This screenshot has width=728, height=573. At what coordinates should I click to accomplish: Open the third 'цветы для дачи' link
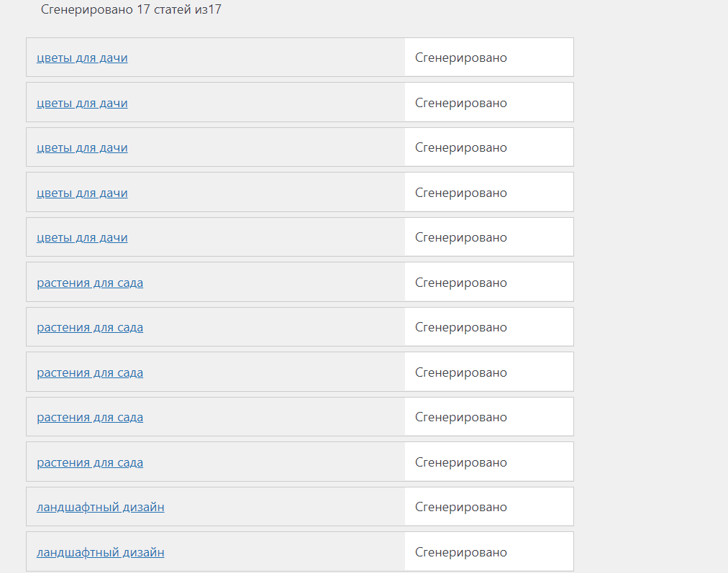point(82,148)
